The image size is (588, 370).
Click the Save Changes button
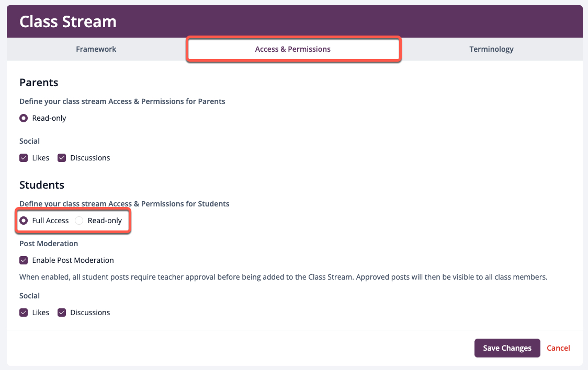(x=507, y=348)
